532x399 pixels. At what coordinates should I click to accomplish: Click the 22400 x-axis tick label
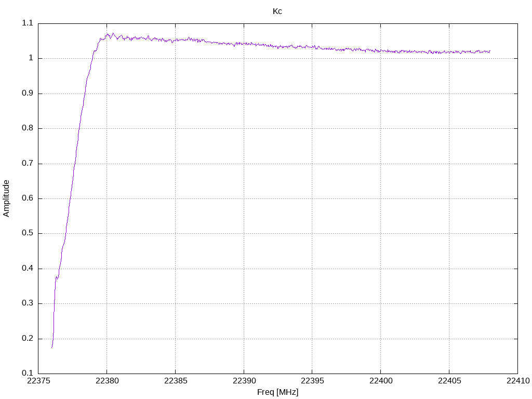[x=381, y=381]
